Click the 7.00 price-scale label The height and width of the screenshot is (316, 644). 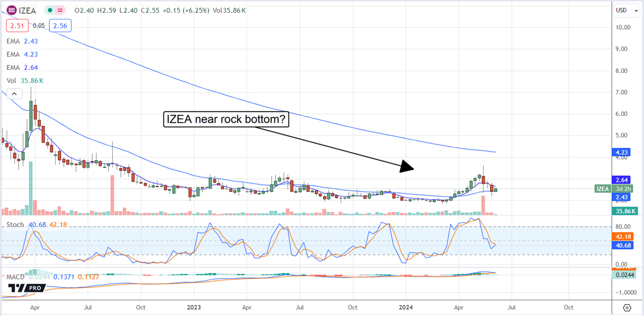(x=623, y=92)
